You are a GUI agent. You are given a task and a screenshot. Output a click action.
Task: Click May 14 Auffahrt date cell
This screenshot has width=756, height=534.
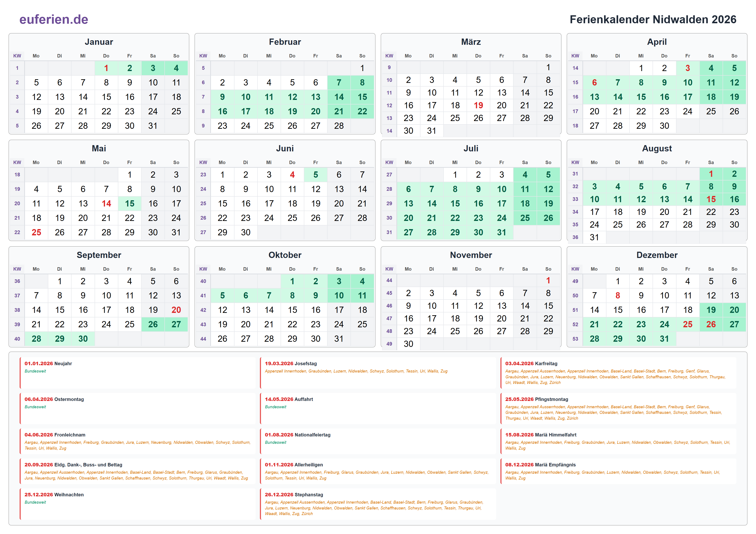(x=106, y=204)
